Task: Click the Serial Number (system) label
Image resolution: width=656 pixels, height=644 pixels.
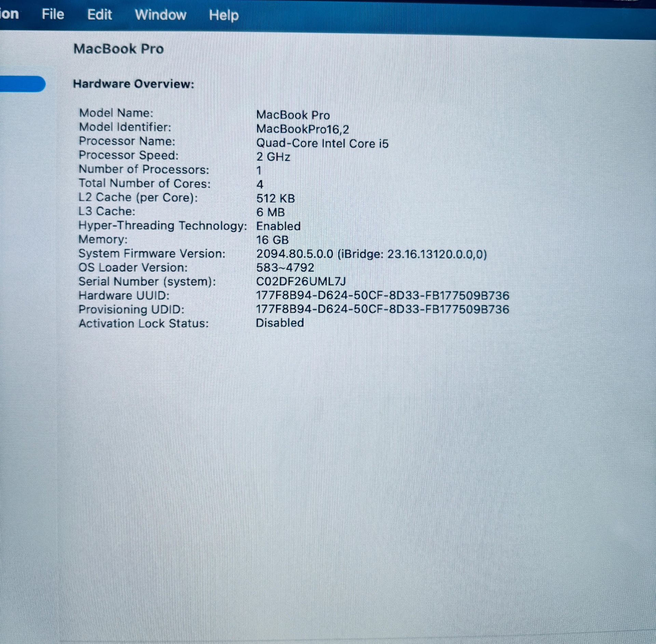Action: [147, 282]
